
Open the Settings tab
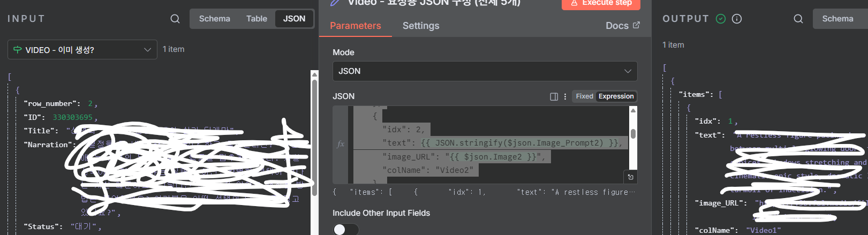coord(421,26)
